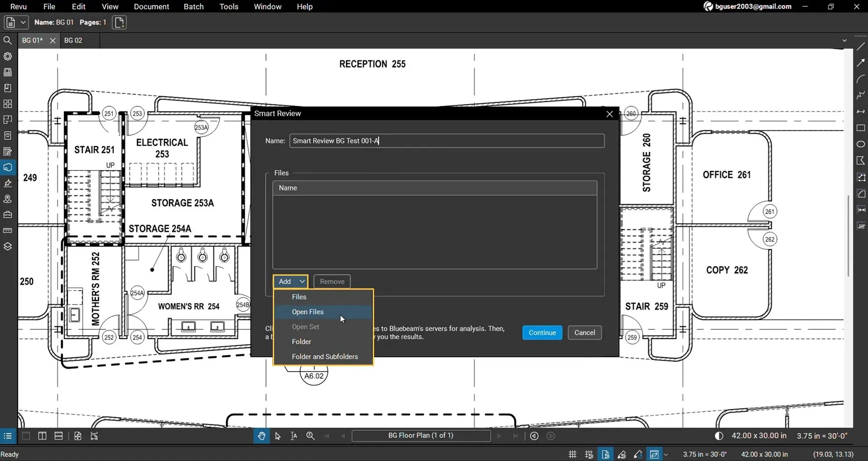
Task: Toggle Snap to Grid in status bar
Action: click(x=589, y=454)
